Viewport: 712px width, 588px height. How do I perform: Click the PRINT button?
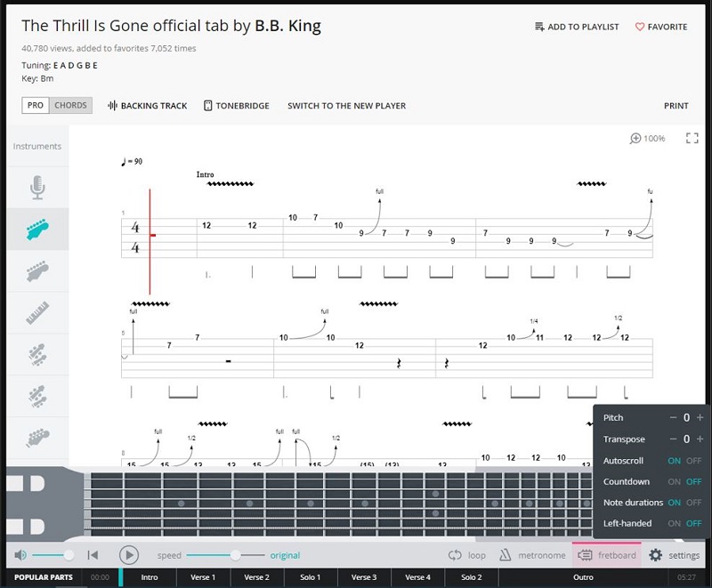point(676,106)
